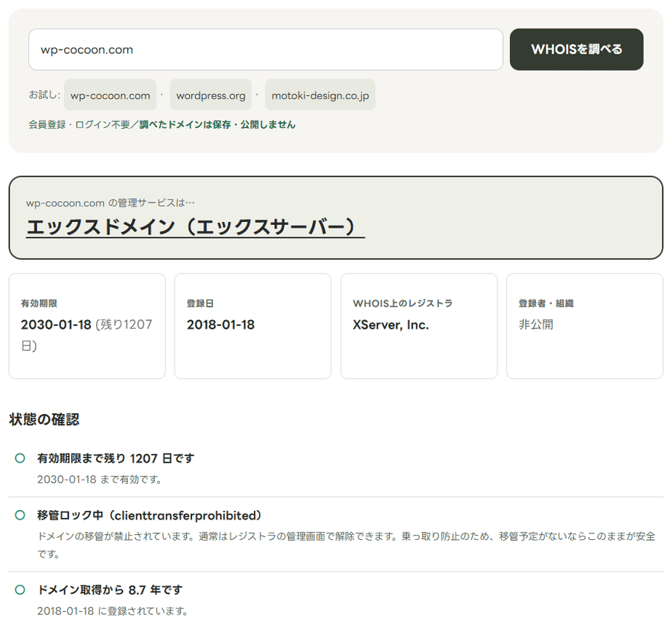Image resolution: width=672 pixels, height=636 pixels.
Task: Click the 有効期限 card label
Action: pyautogui.click(x=39, y=303)
